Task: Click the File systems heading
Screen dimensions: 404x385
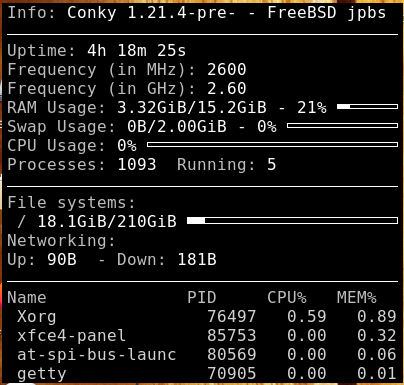Action: click(x=71, y=203)
